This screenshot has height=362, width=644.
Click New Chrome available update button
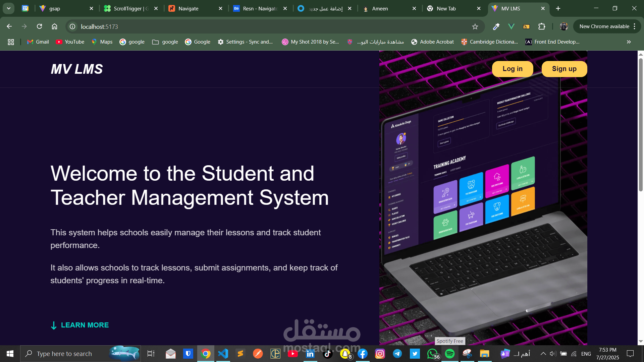click(x=604, y=26)
